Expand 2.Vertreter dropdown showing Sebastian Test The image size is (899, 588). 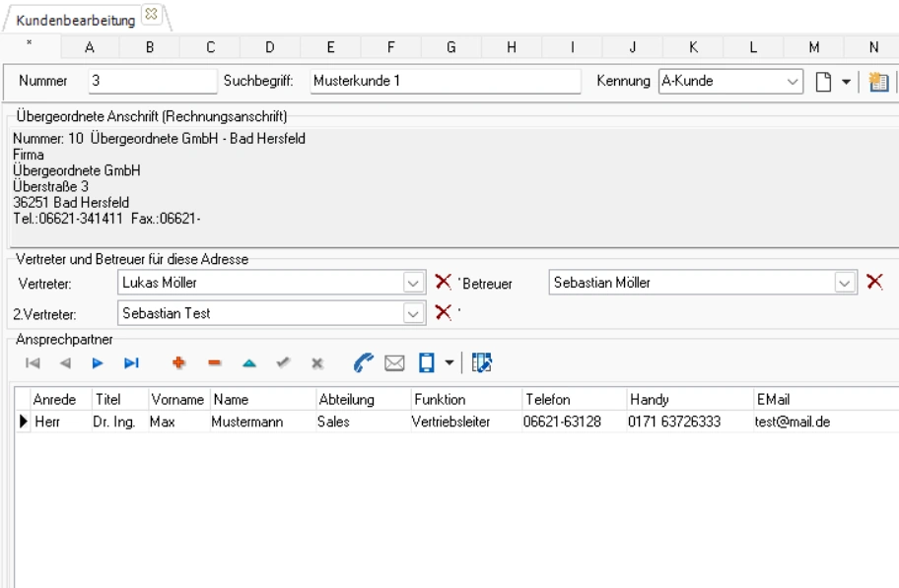click(413, 313)
